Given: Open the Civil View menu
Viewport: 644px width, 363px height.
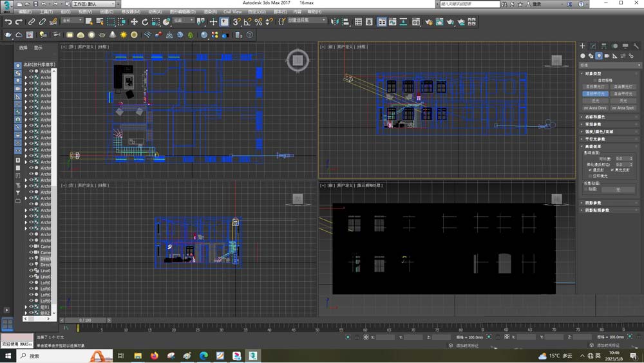Looking at the screenshot, I should [232, 12].
